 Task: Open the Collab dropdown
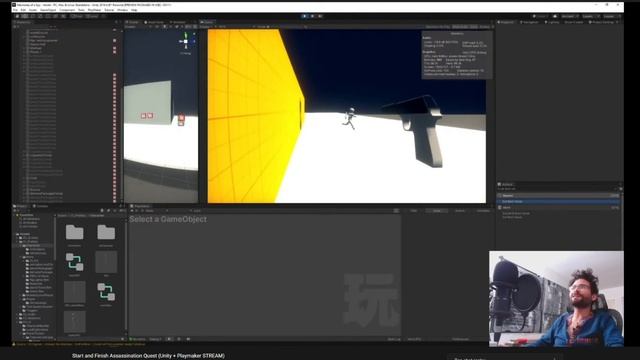pos(540,16)
